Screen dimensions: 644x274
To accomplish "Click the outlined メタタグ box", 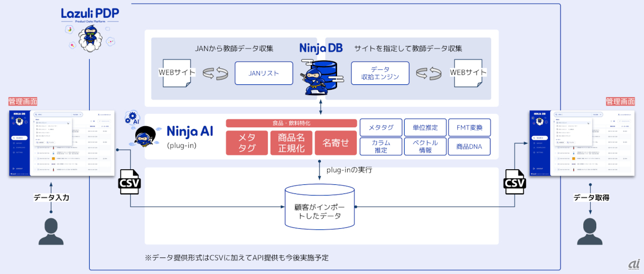I will (380, 127).
